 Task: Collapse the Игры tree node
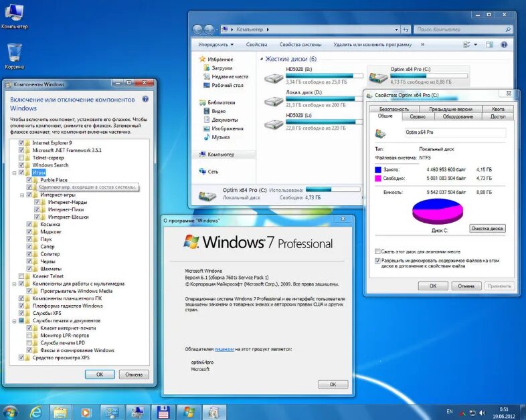pos(14,173)
